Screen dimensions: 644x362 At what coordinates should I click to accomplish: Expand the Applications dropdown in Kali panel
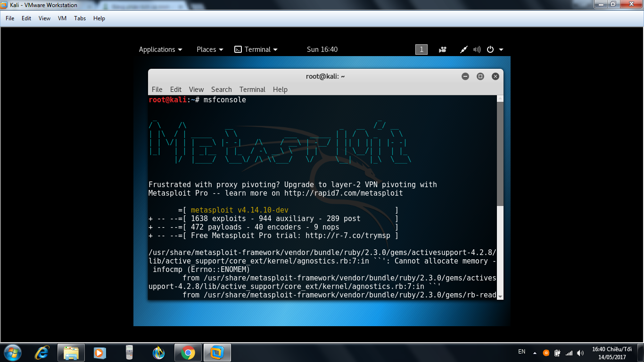(160, 49)
